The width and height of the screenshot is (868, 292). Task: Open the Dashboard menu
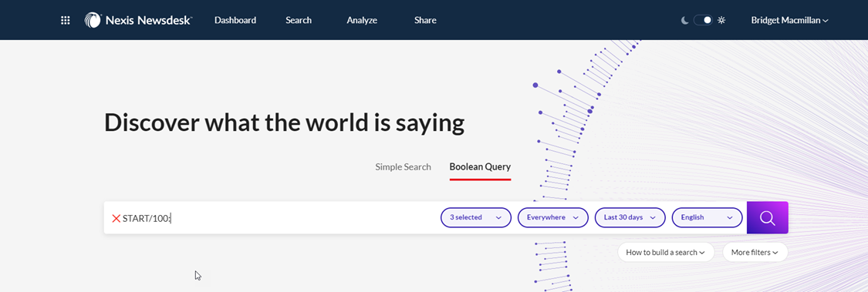pos(235,21)
